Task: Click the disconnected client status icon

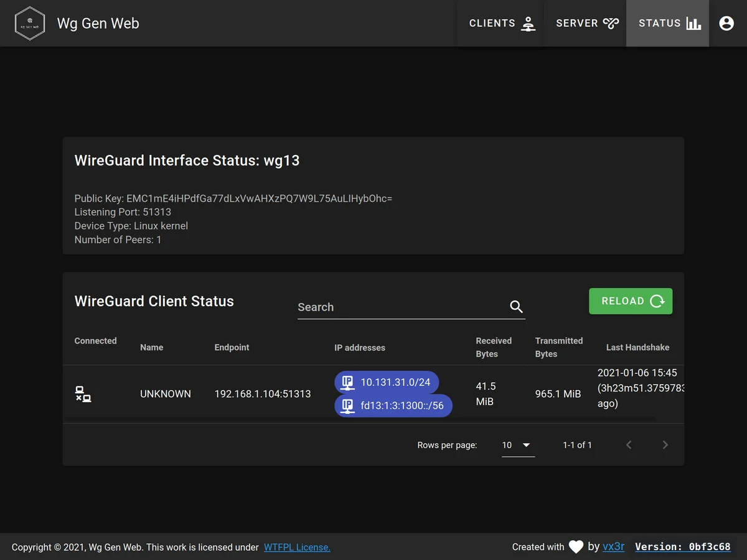Action: [83, 394]
